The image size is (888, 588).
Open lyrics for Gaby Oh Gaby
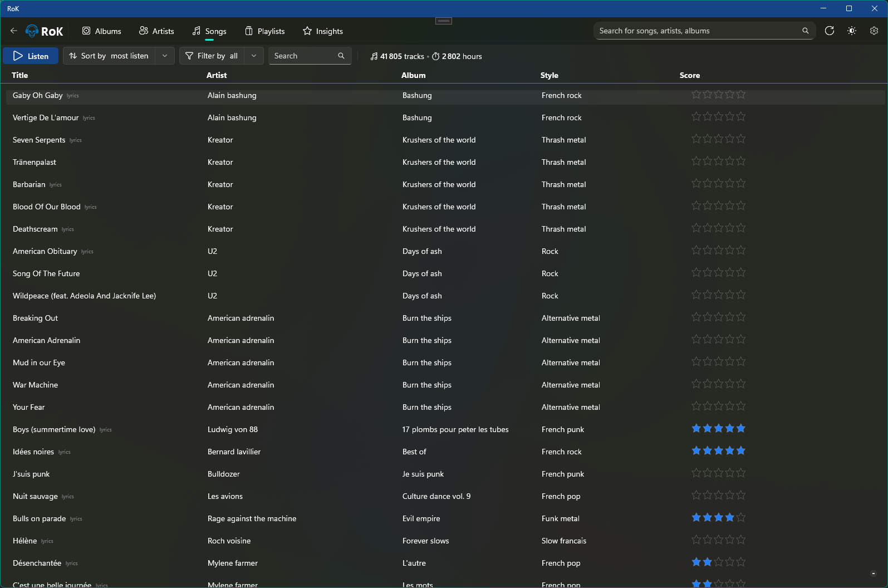pos(73,96)
